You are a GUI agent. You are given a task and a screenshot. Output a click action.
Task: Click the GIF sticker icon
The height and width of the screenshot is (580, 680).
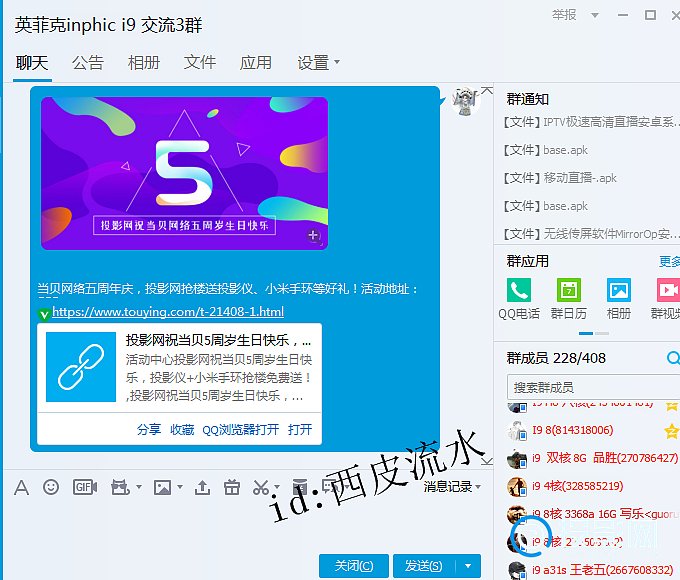[84, 487]
